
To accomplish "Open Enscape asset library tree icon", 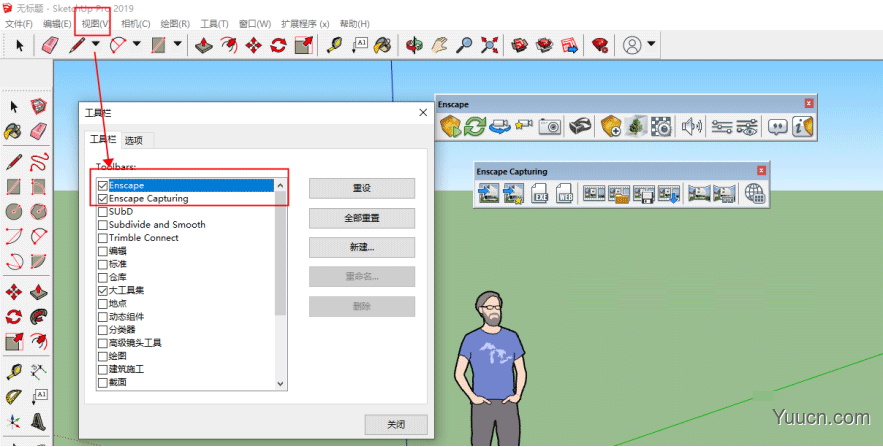I will click(x=636, y=126).
